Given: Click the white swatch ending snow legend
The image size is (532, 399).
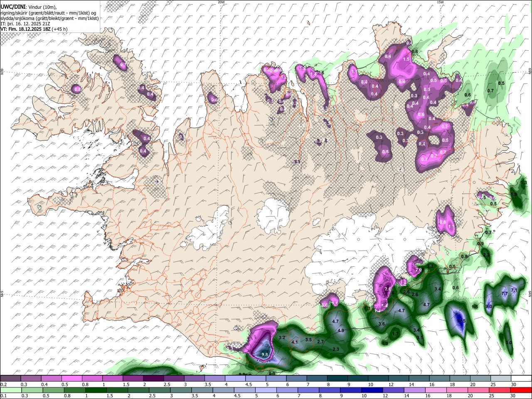Looking at the screenshot, I should pyautogui.click(x=521, y=379).
